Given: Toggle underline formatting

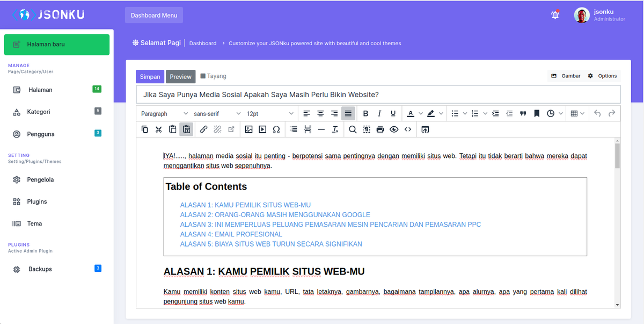Looking at the screenshot, I should coord(393,113).
